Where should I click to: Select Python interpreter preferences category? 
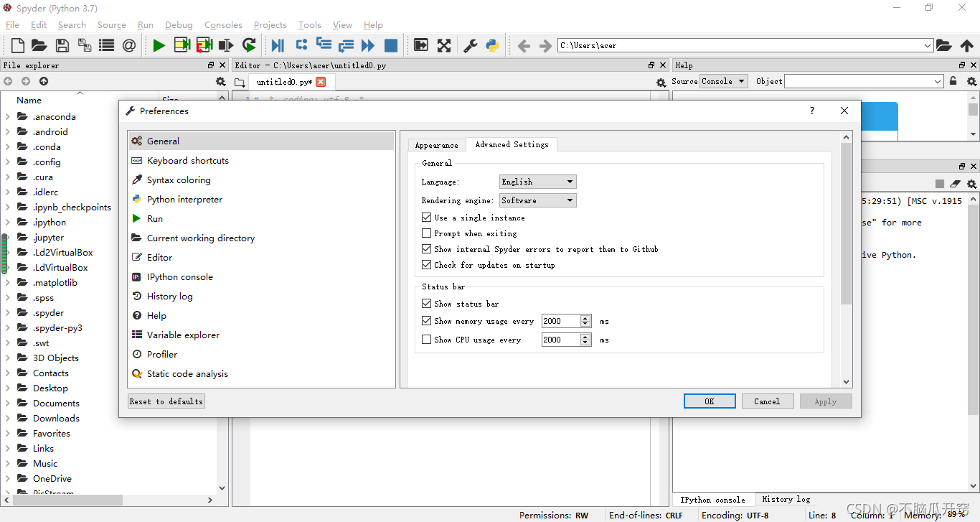tap(261, 200)
